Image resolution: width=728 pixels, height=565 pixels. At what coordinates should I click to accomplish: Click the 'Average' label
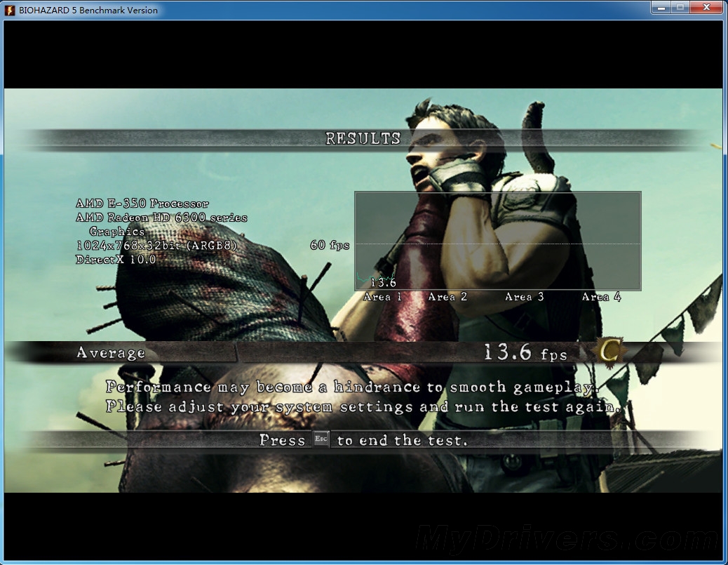111,353
